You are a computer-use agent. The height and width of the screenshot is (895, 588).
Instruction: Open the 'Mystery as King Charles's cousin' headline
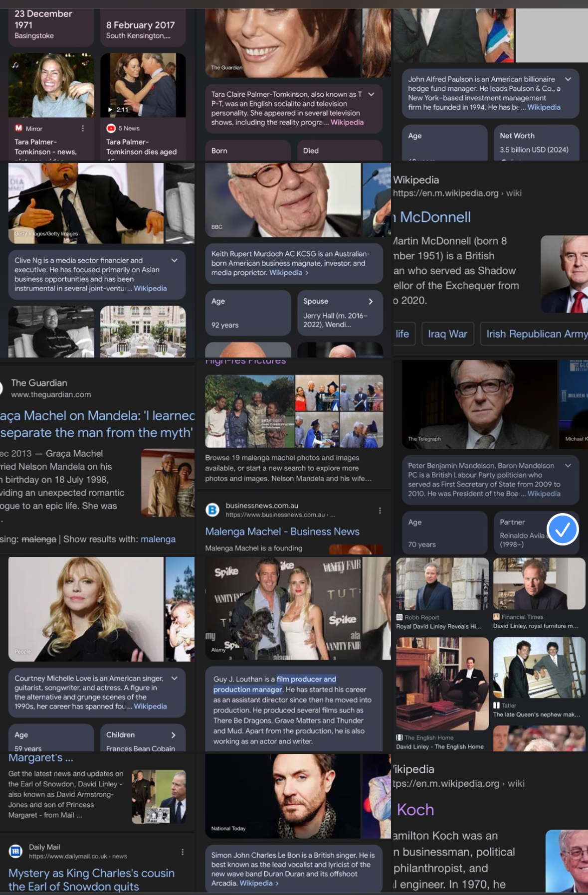click(91, 880)
